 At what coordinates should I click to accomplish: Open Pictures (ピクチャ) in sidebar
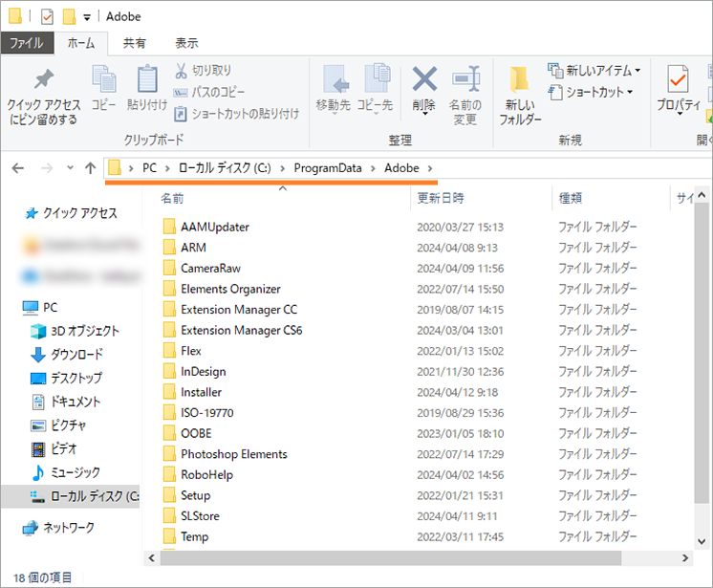tap(58, 425)
